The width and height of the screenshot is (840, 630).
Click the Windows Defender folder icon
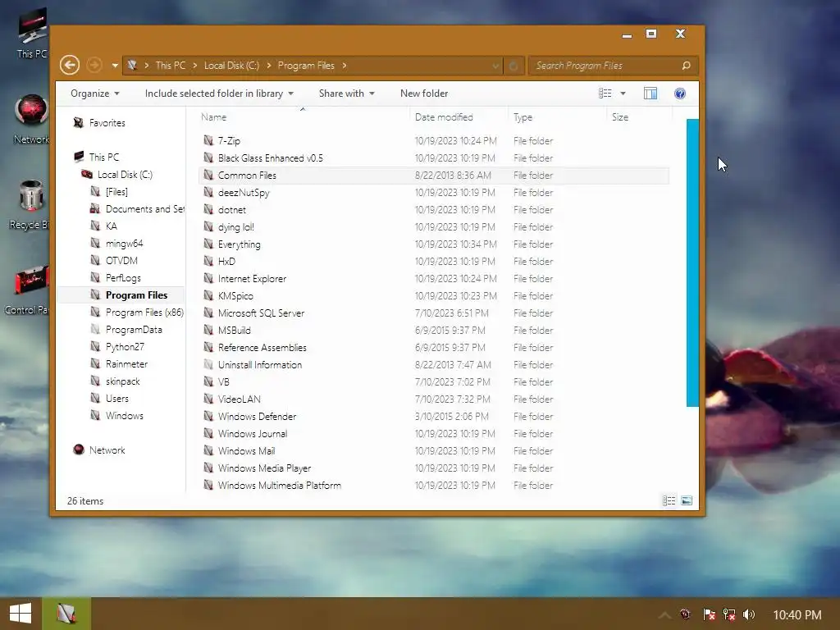coord(208,416)
